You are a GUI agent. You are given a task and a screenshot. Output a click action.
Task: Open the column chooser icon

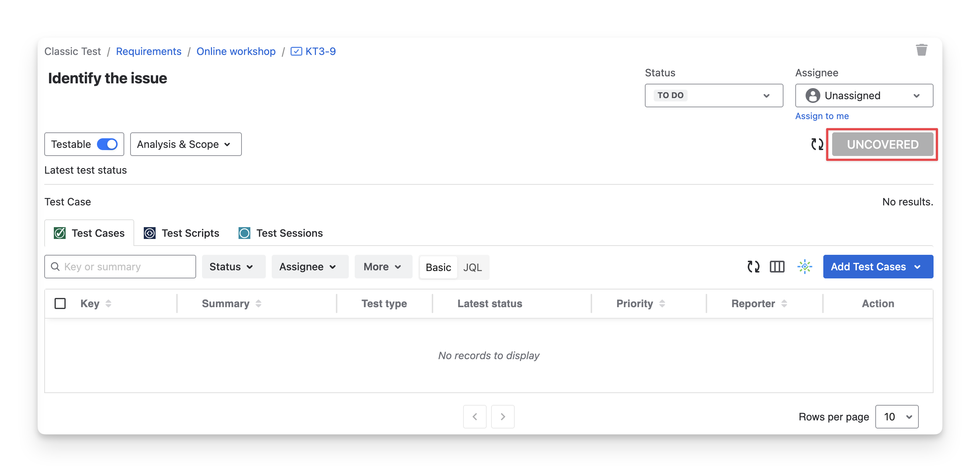click(x=776, y=267)
